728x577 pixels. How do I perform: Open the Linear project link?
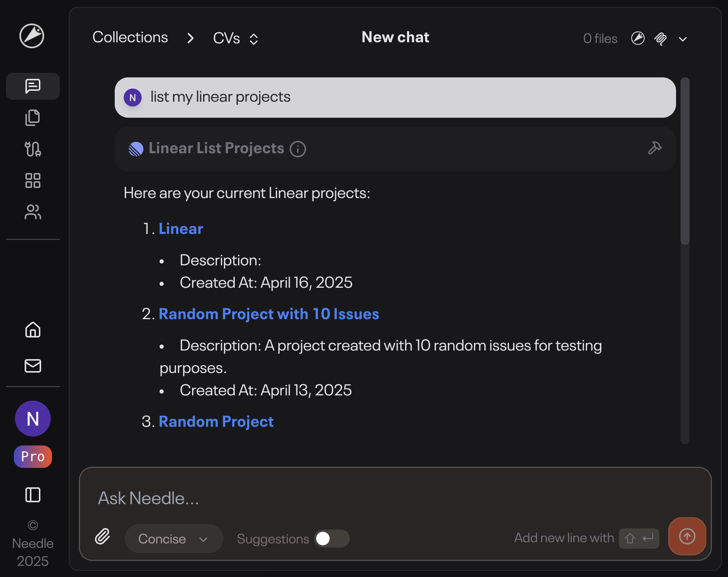[181, 229]
